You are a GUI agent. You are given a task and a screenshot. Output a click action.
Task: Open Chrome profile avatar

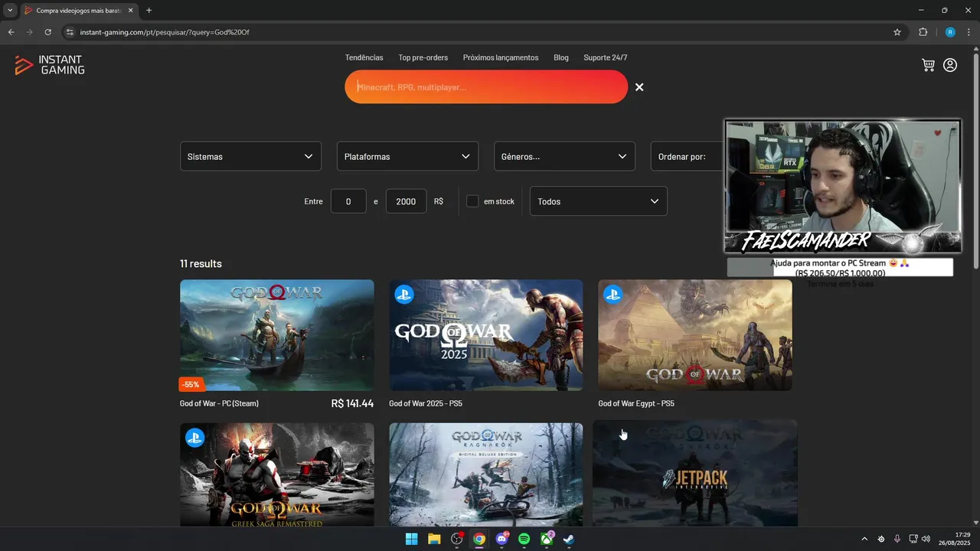(x=950, y=32)
